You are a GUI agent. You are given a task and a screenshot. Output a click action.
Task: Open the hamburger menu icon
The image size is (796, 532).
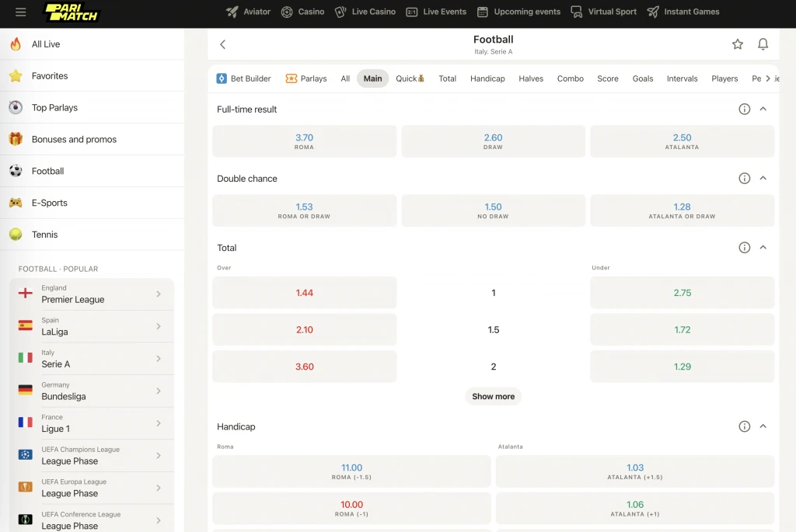(21, 12)
